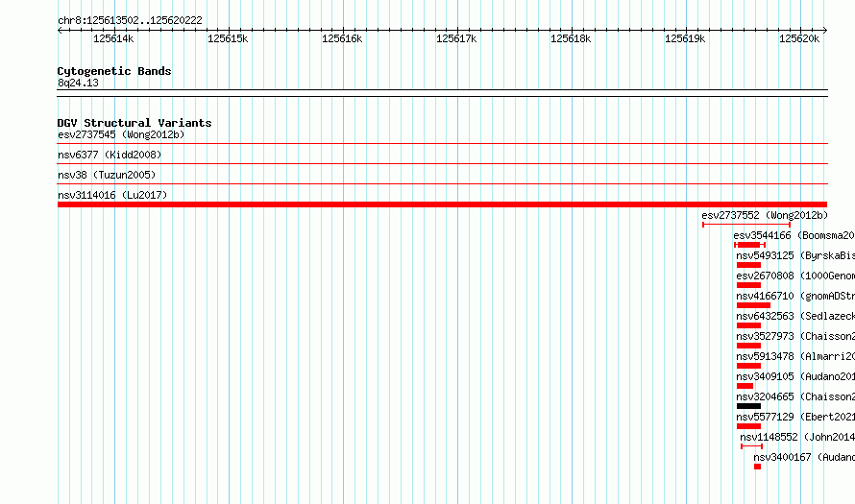Click the red bar under esv2670808

pyautogui.click(x=748, y=285)
